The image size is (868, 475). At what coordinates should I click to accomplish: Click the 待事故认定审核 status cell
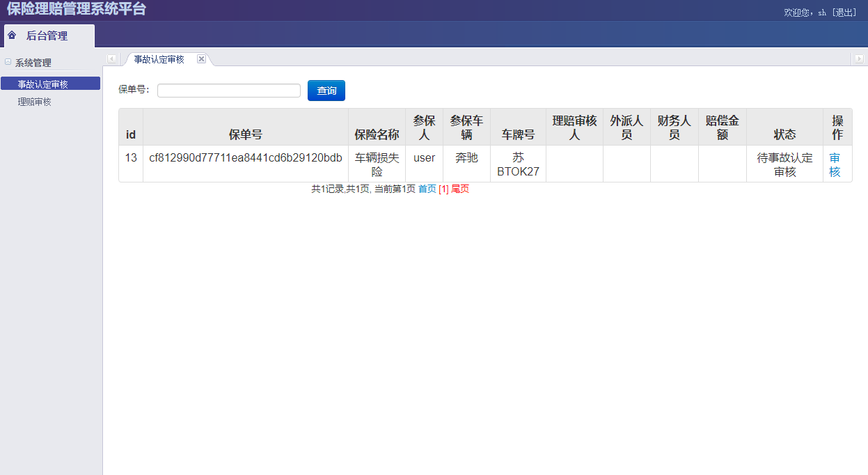pos(784,164)
